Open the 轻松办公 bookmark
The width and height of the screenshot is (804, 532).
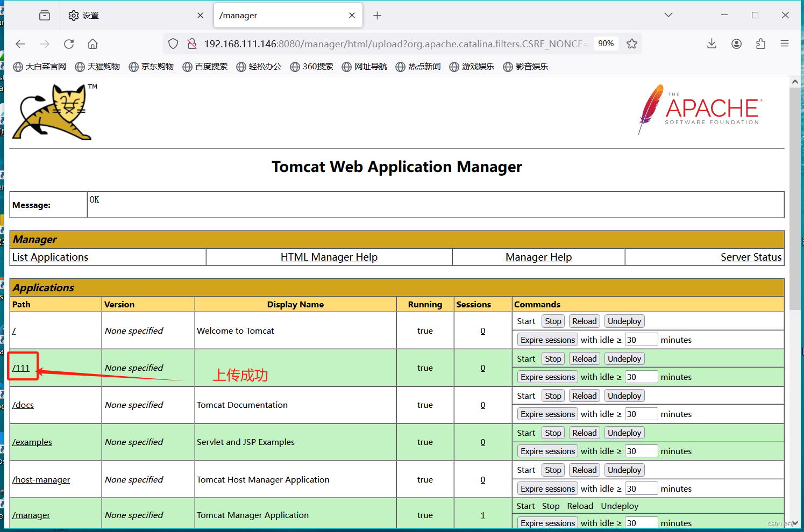259,67
